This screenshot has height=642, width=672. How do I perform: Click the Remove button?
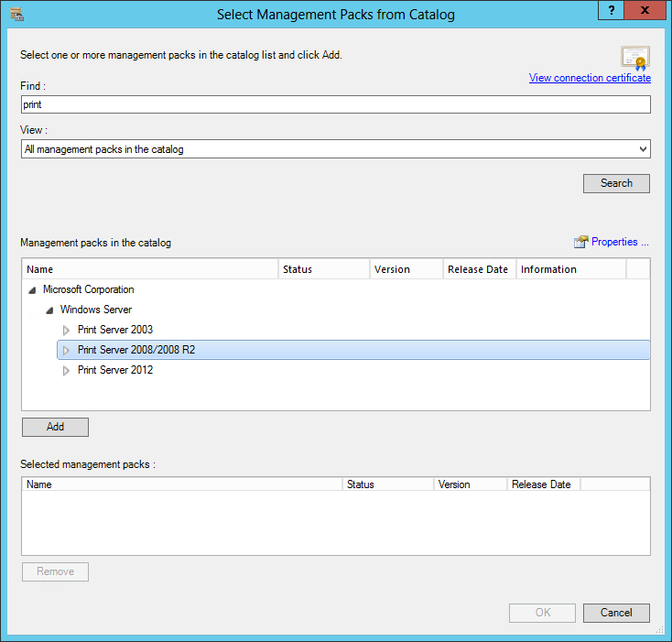point(55,571)
